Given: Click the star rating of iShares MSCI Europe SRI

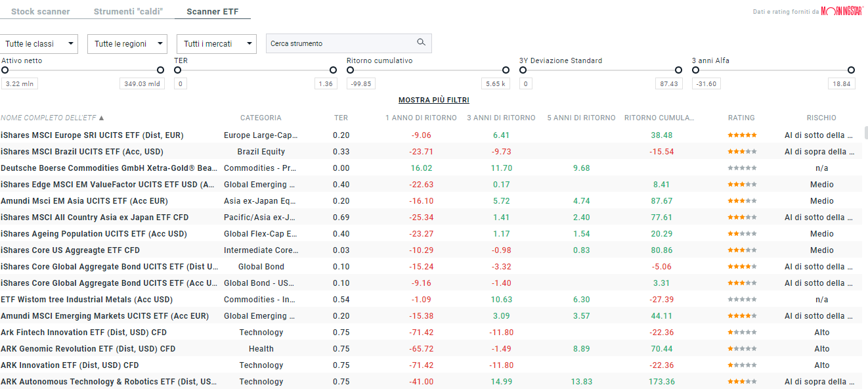Looking at the screenshot, I should click(741, 135).
